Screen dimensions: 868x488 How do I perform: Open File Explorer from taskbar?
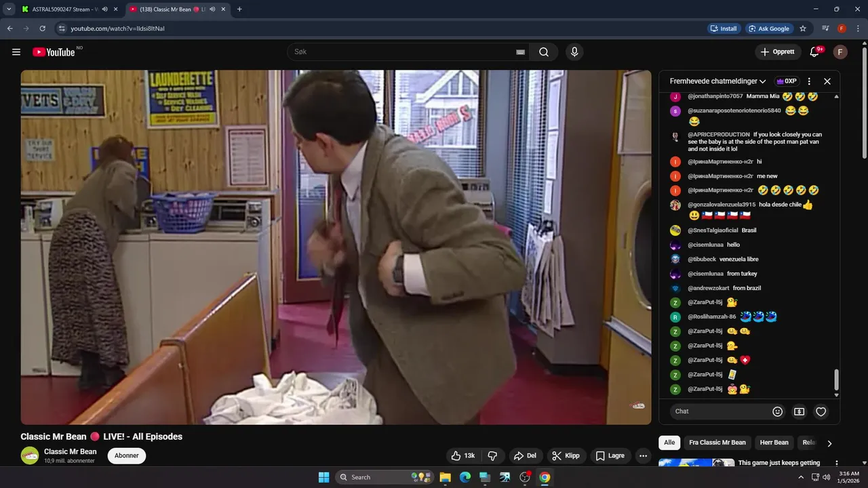[x=446, y=477]
